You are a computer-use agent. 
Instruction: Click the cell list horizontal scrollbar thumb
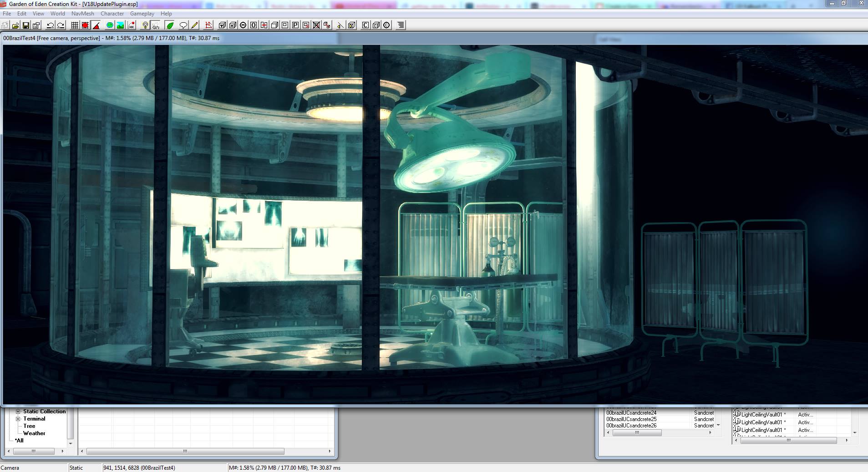point(637,433)
